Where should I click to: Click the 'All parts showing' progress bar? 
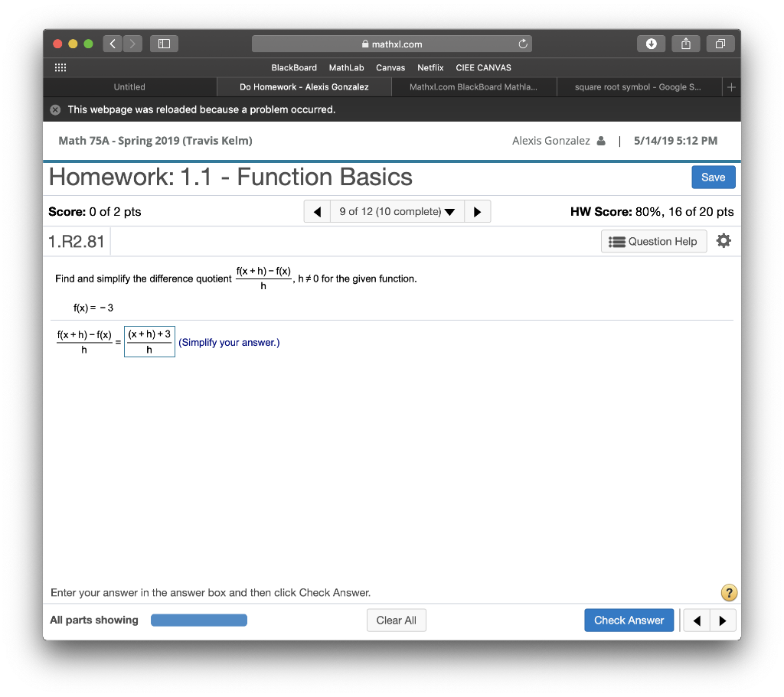pos(198,620)
